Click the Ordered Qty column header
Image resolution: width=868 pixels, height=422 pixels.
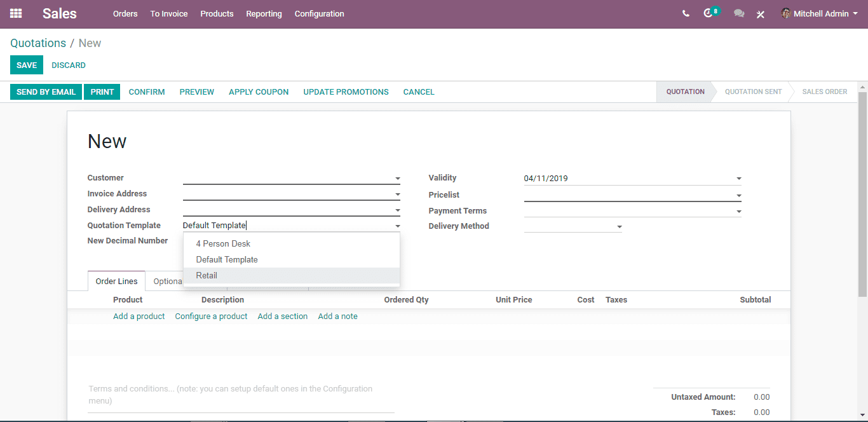coord(406,300)
